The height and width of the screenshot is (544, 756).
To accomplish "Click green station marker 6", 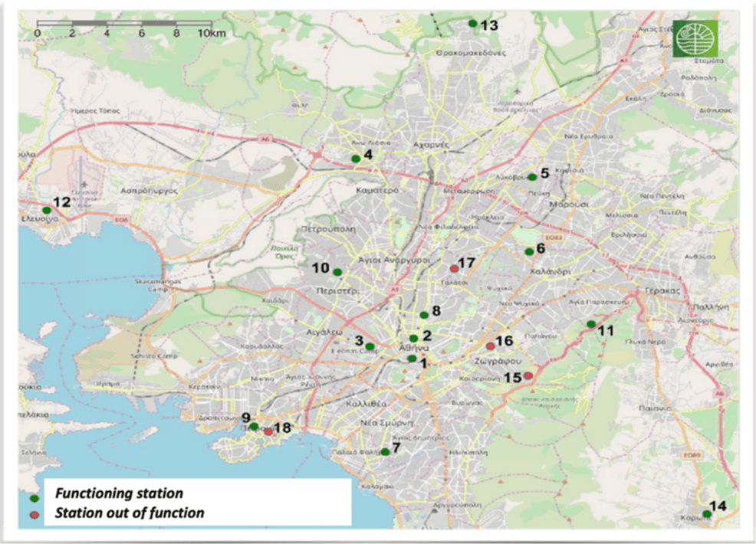I will [528, 251].
